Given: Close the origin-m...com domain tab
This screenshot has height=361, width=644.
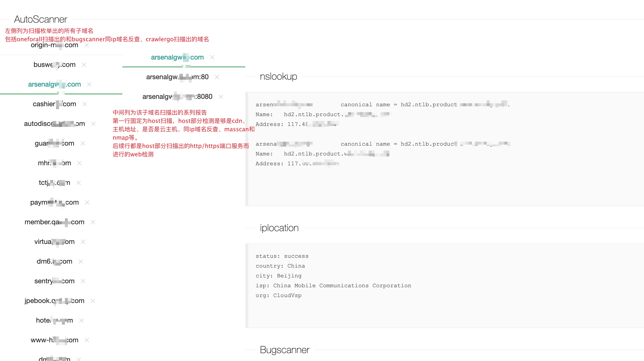Looking at the screenshot, I should click(87, 45).
